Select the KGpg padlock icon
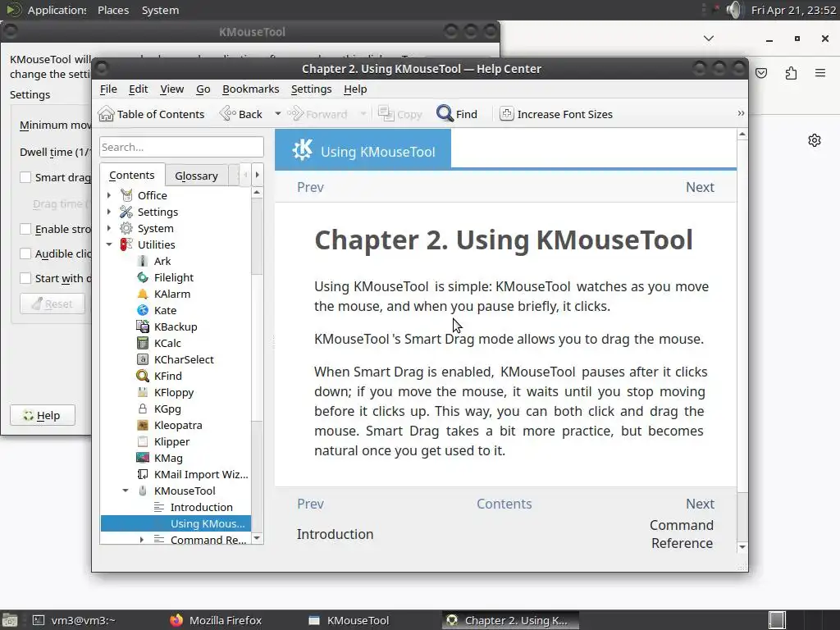This screenshot has width=840, height=630. (143, 409)
